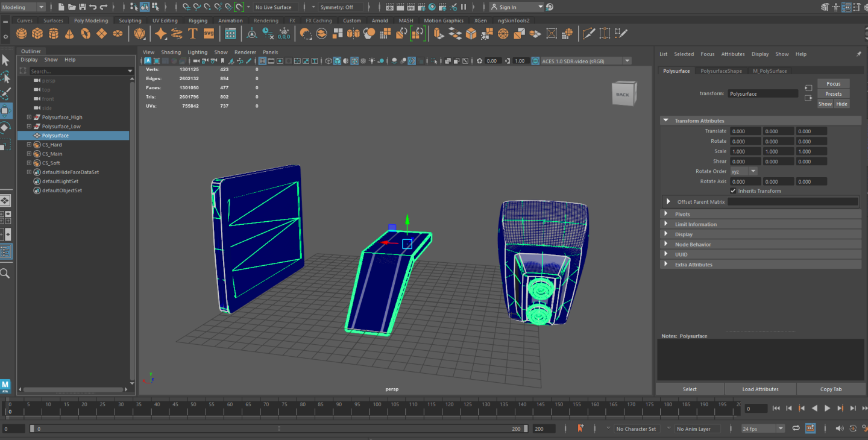Toggle viewport color management button
868x440 pixels.
(536, 61)
